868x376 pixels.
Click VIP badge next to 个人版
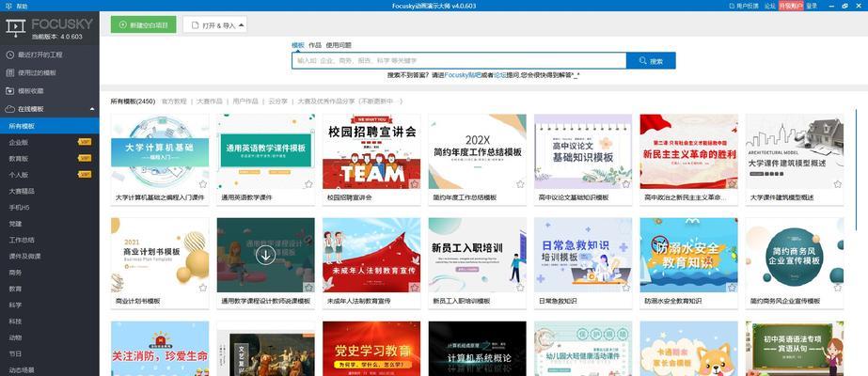click(x=85, y=174)
